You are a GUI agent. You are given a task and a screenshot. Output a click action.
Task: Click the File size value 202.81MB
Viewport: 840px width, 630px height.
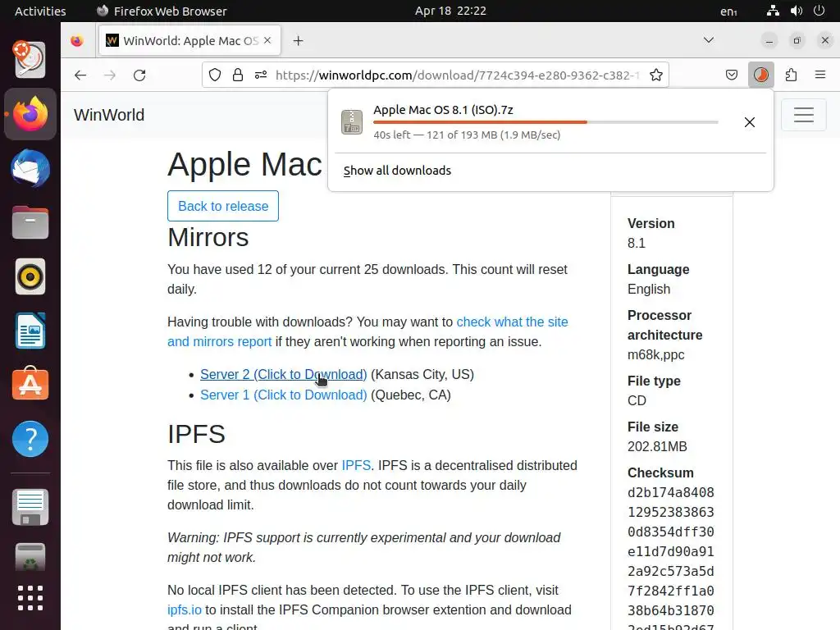click(657, 447)
